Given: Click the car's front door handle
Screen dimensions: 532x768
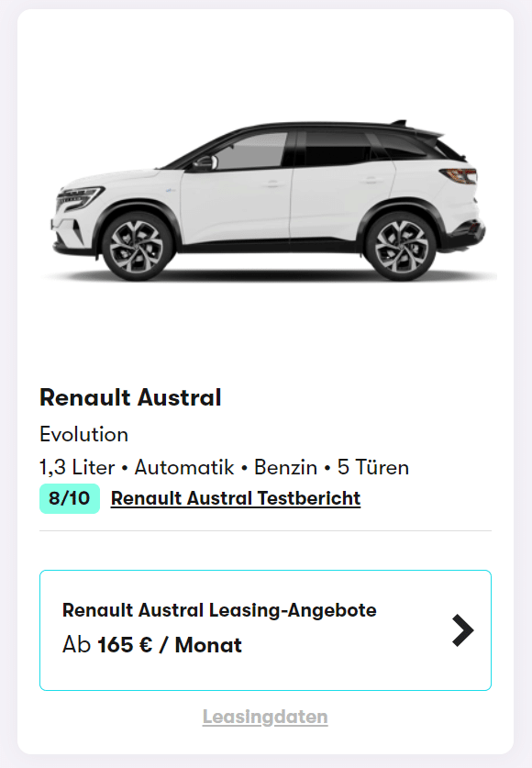Looking at the screenshot, I should tap(272, 184).
